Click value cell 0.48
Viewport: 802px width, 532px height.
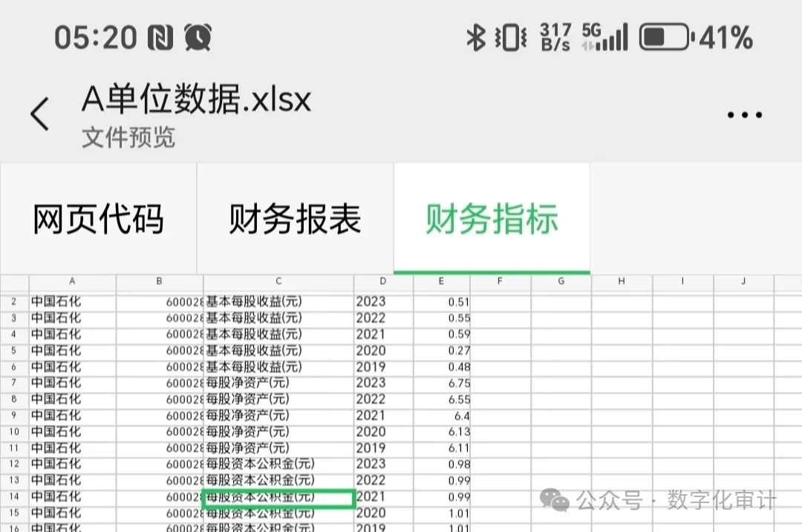[x=441, y=367]
